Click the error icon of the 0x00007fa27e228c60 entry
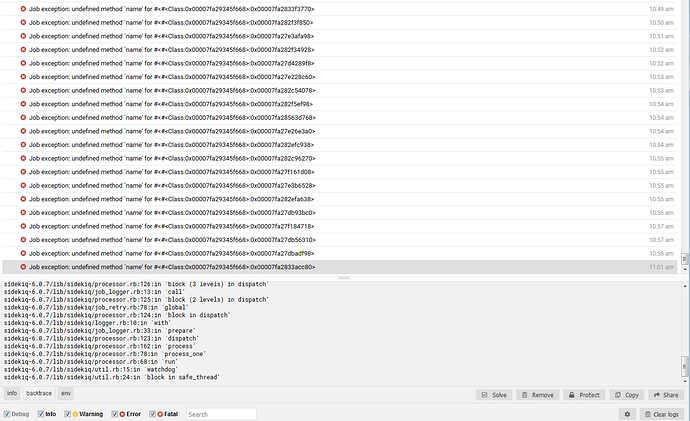 point(23,77)
